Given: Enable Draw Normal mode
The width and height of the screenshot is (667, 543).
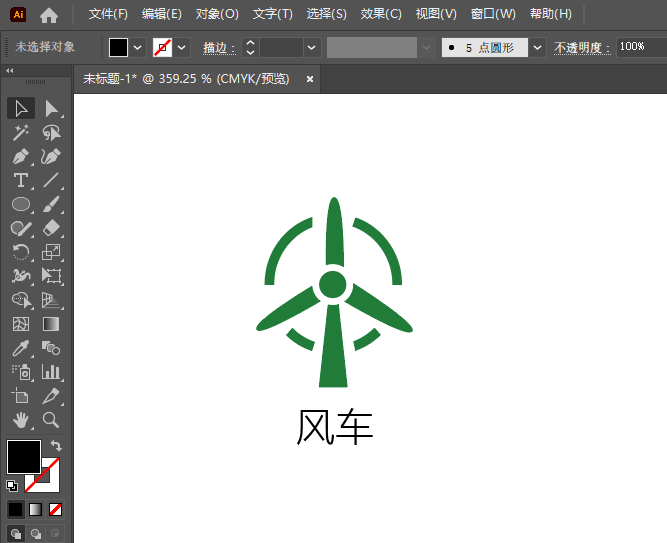Looking at the screenshot, I should [x=16, y=534].
